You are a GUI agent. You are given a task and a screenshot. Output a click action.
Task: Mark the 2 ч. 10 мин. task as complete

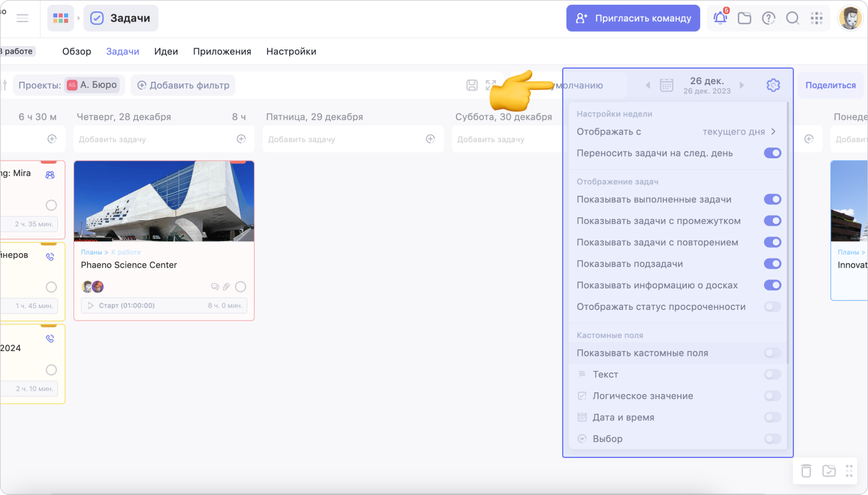[x=51, y=370]
